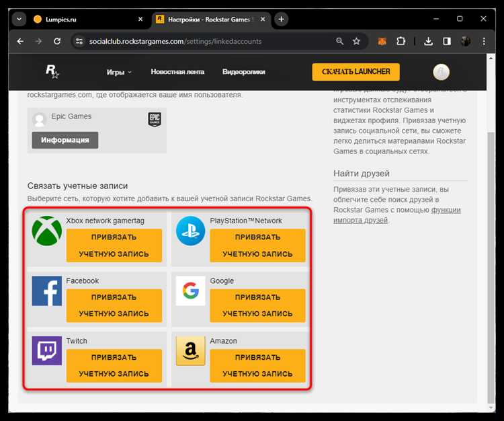Click the Xbox logo icon
Viewport: 504px width, 421px height.
[x=47, y=231]
